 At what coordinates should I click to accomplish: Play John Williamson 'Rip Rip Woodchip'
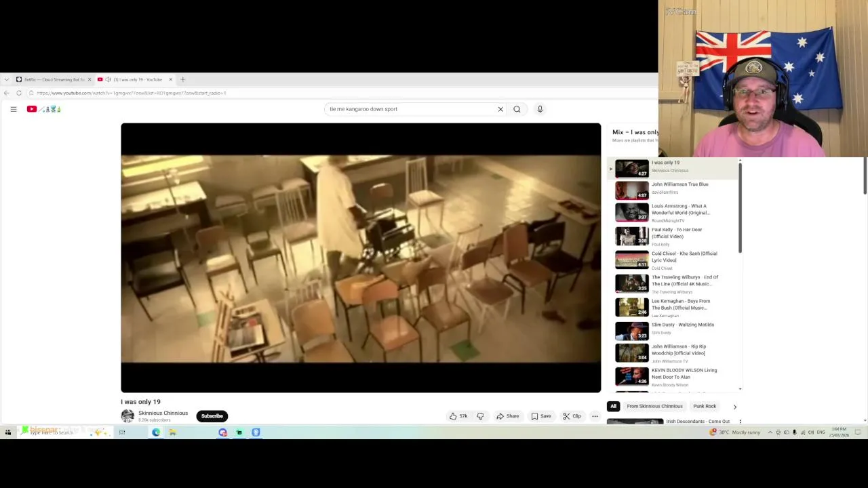(x=672, y=354)
